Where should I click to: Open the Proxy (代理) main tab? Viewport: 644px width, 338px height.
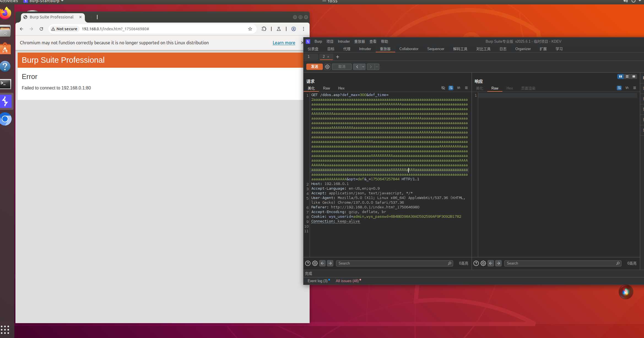pyautogui.click(x=347, y=49)
